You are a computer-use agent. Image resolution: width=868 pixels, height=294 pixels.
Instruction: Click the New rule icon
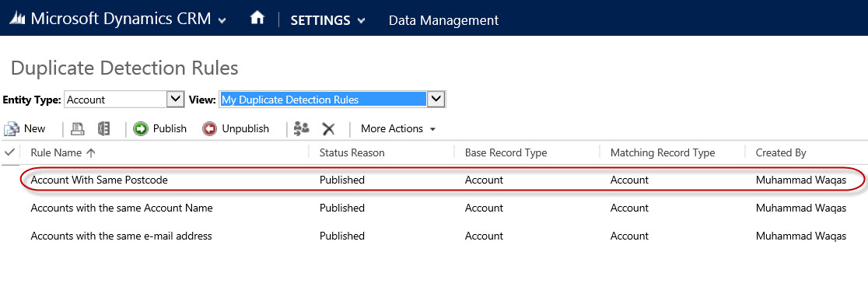(12, 129)
